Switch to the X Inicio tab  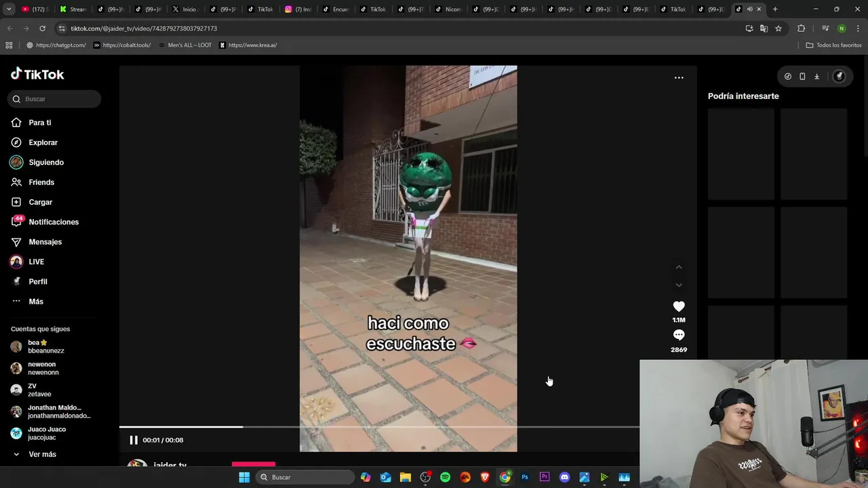coord(185,9)
